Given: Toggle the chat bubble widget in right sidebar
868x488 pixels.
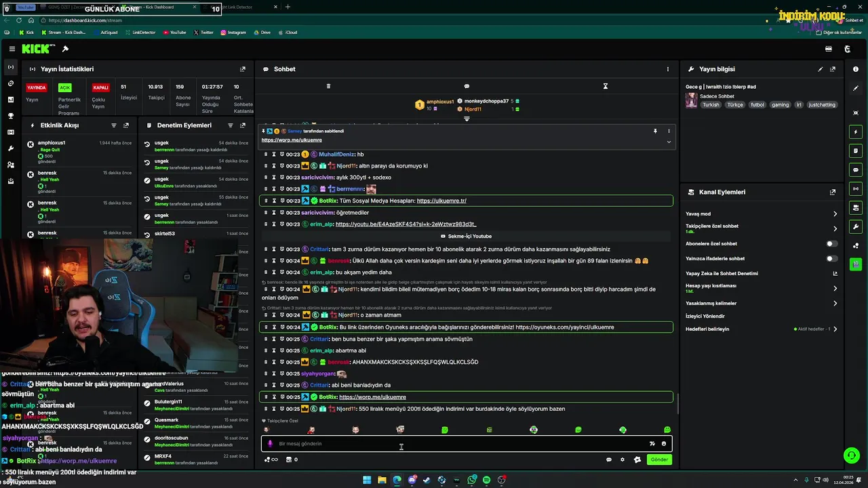Looking at the screenshot, I should coord(856,169).
